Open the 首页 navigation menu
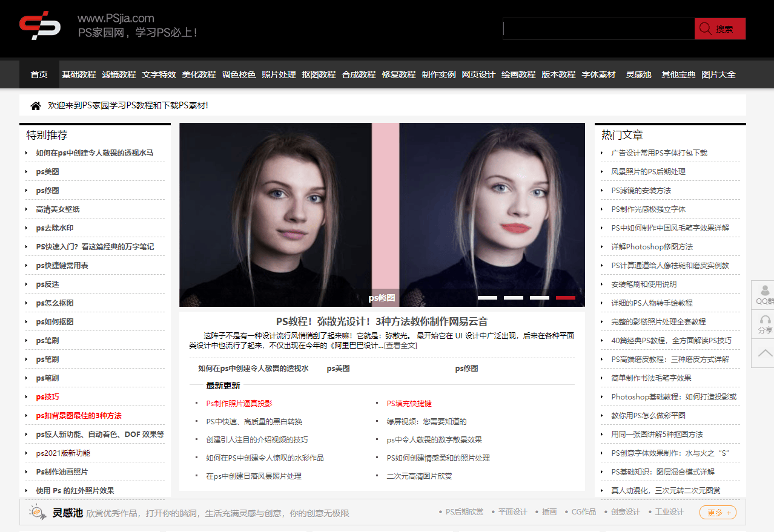The width and height of the screenshot is (774, 532). (x=39, y=74)
